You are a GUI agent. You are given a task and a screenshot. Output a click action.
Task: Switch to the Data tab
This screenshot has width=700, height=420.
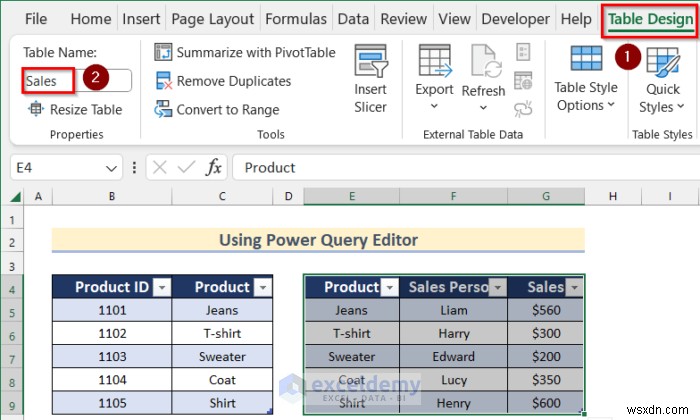tap(353, 19)
